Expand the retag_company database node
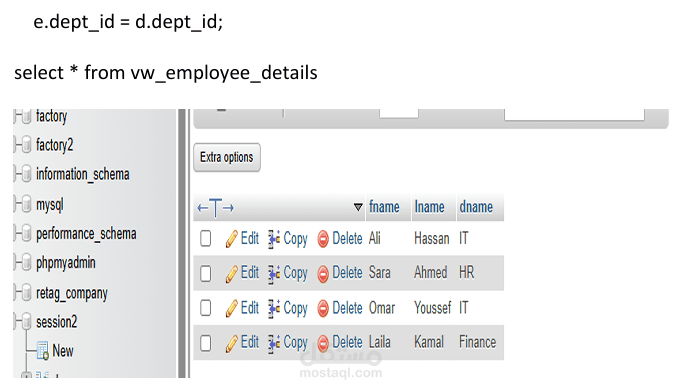The image size is (683, 388). [17, 293]
